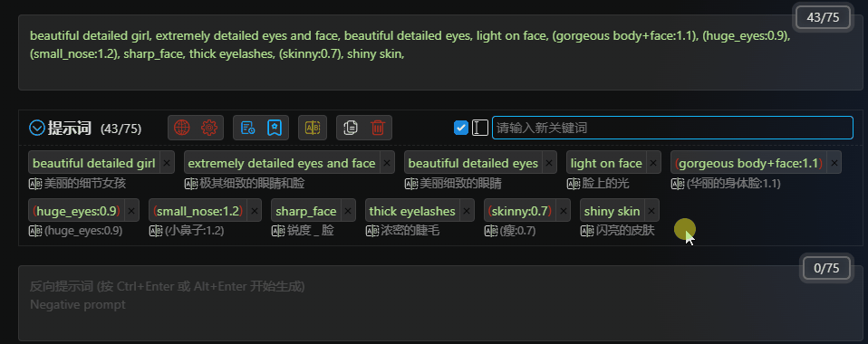Viewport: 868px width, 344px height.
Task: Open the red gear settings icon
Action: tap(209, 128)
